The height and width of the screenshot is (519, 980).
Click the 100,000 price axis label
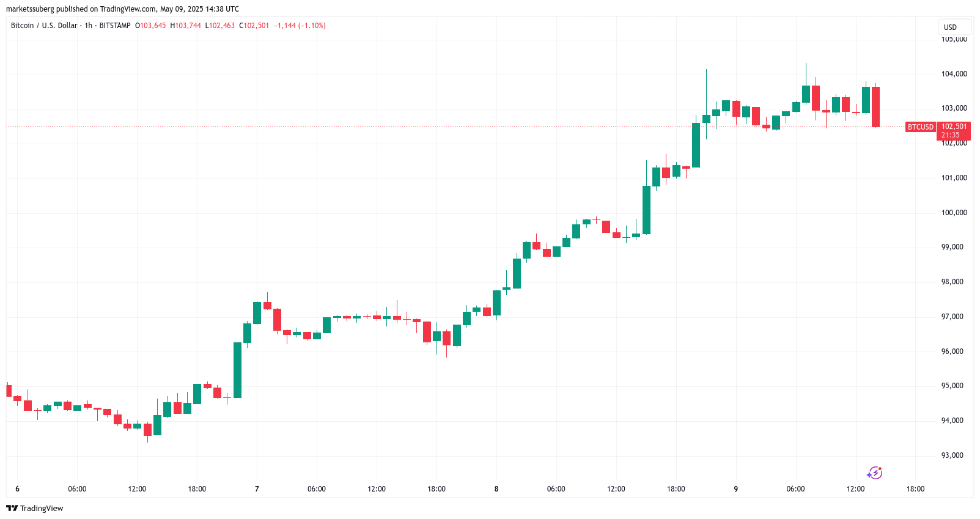(954, 213)
